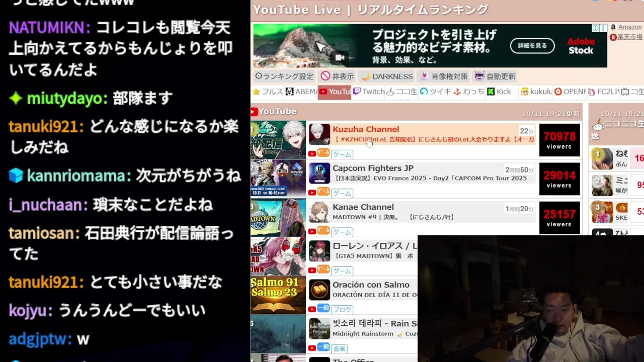644x362 pixels.
Task: Click the 音楽 tag under 빗소리 테라피
Action: tap(340, 348)
